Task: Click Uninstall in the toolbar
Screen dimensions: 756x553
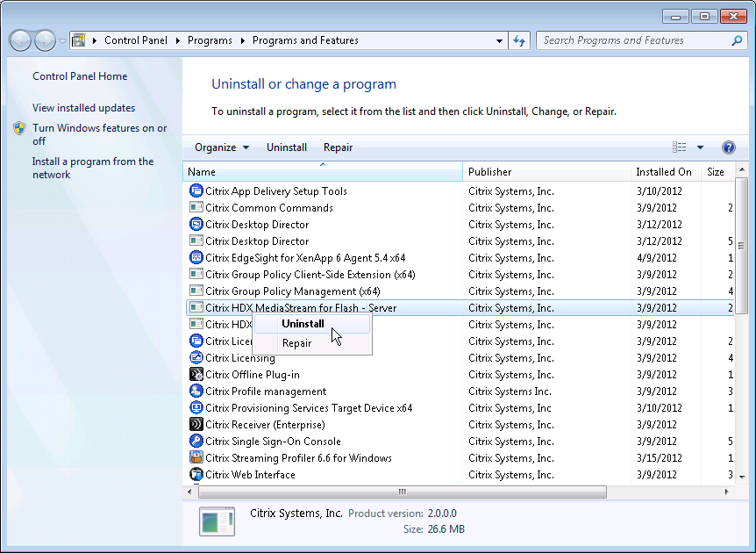Action: [287, 147]
